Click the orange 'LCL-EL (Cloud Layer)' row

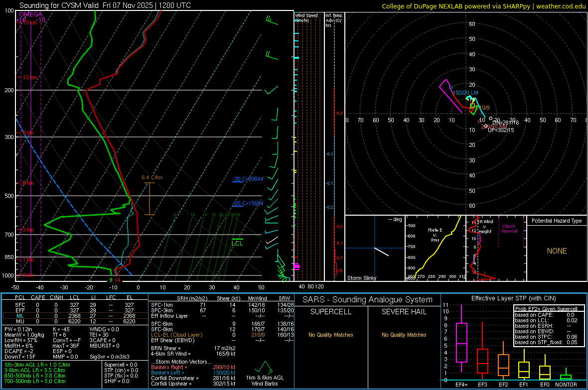pos(222,335)
